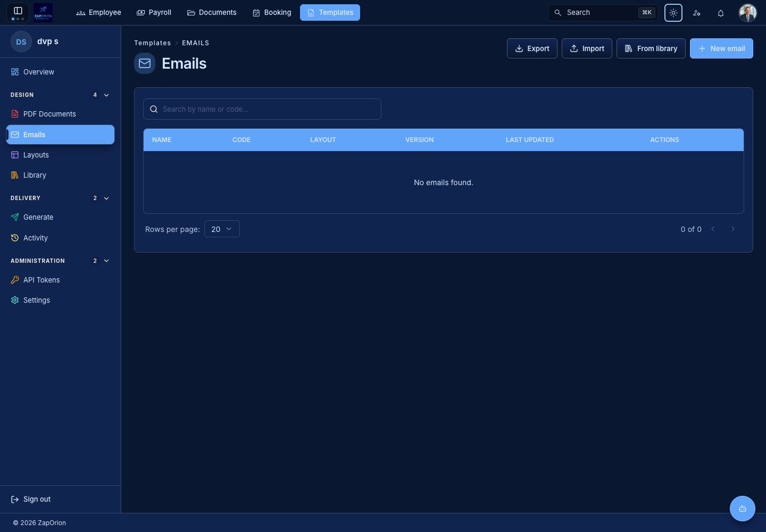Open the notifications bell
The width and height of the screenshot is (766, 532).
(x=721, y=13)
